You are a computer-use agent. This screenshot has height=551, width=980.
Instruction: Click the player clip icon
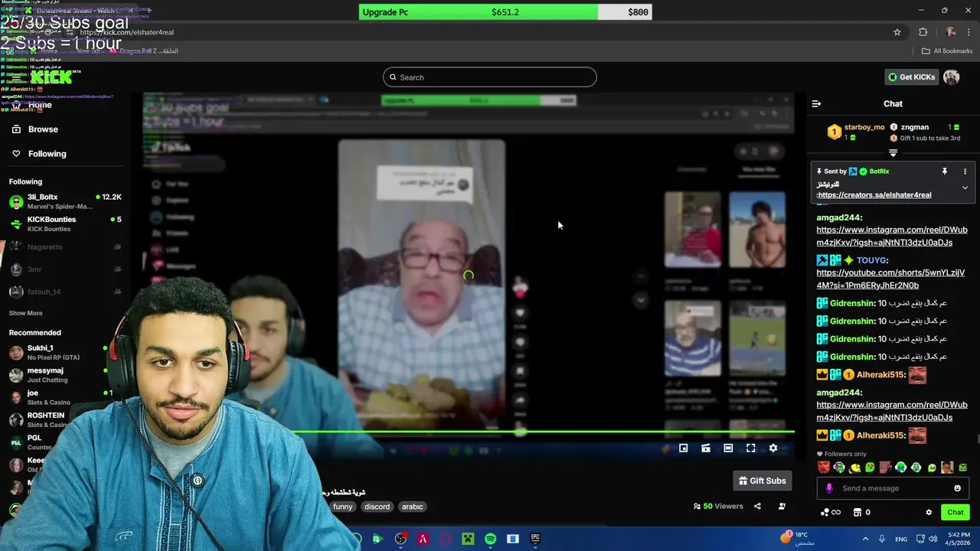pyautogui.click(x=706, y=448)
